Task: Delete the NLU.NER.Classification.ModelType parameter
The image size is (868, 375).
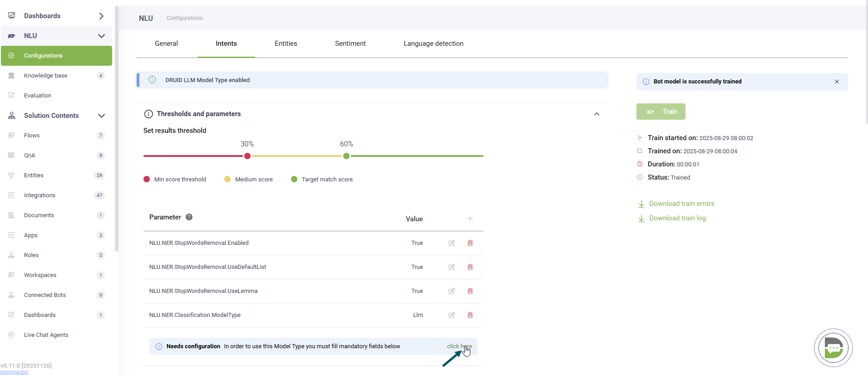Action: pos(470,315)
